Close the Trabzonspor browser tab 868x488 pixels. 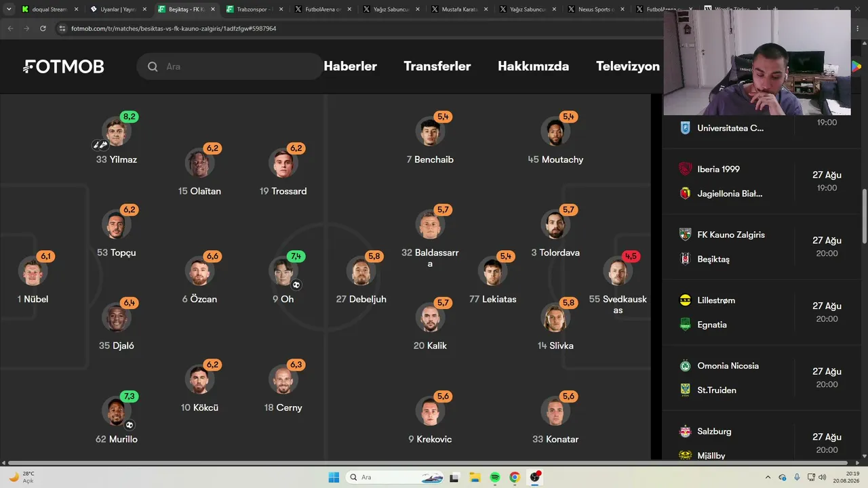[x=281, y=9]
